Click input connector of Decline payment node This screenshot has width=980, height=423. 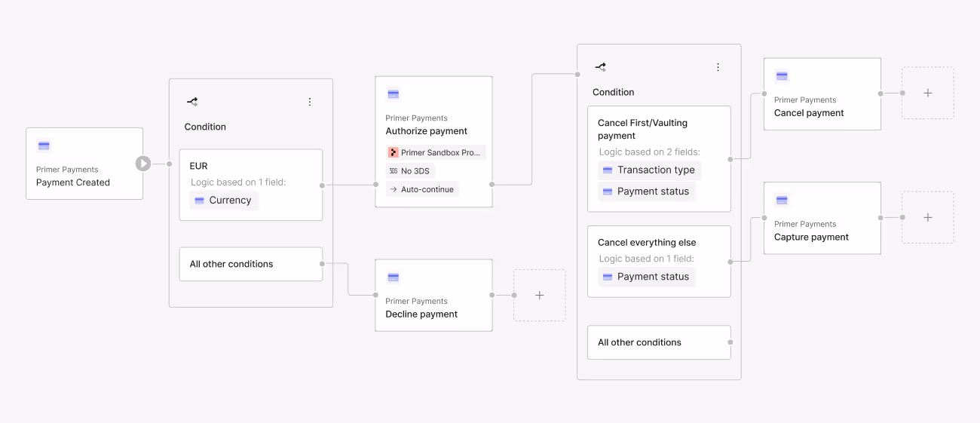point(375,296)
